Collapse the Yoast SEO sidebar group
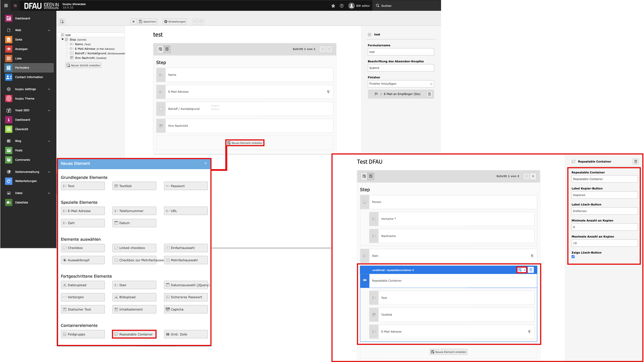Viewport: 644px width, 362px height. 49,110
